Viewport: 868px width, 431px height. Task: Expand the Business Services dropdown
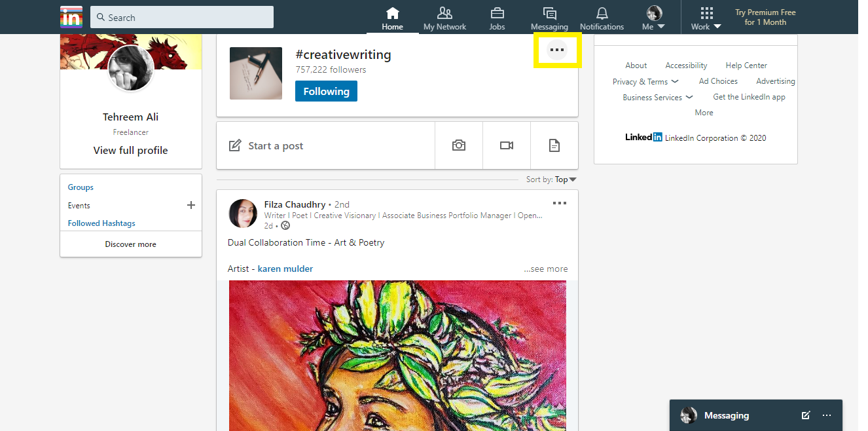click(x=657, y=97)
